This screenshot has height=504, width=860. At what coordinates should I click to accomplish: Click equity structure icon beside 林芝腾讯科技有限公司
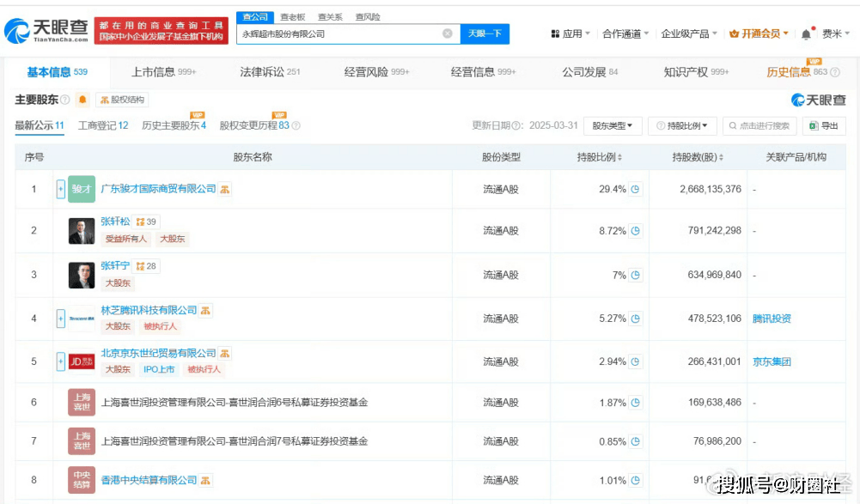pyautogui.click(x=205, y=311)
